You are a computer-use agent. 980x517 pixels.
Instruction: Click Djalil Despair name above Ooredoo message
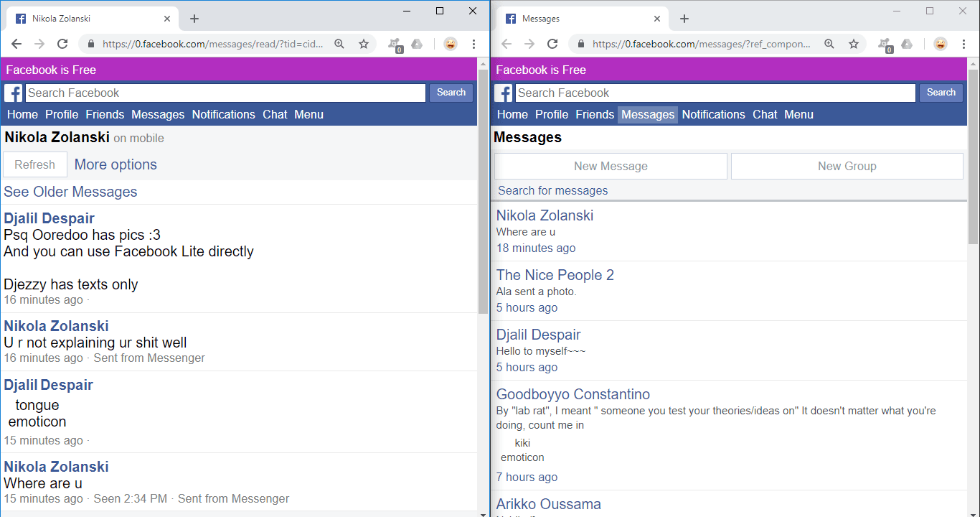click(x=49, y=218)
